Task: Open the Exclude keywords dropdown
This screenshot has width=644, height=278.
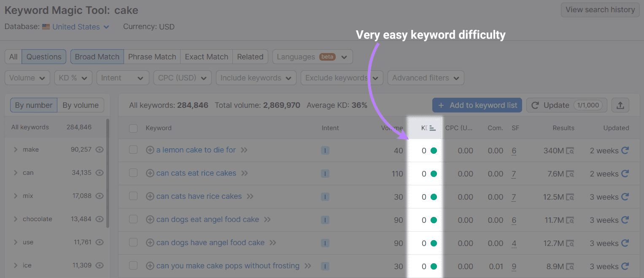Action: point(342,78)
